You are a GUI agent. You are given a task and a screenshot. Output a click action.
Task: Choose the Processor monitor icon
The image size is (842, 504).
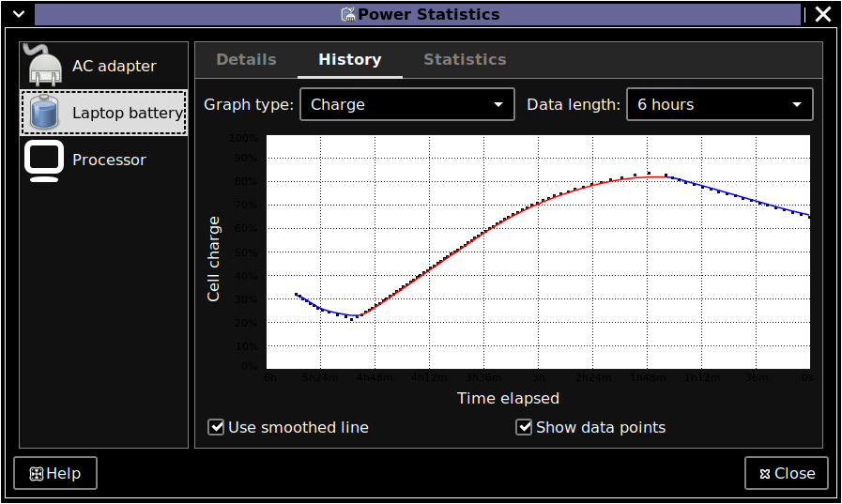(44, 160)
